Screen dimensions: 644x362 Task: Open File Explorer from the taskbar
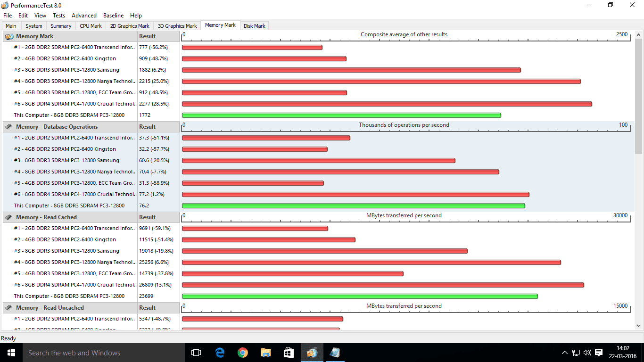(266, 353)
